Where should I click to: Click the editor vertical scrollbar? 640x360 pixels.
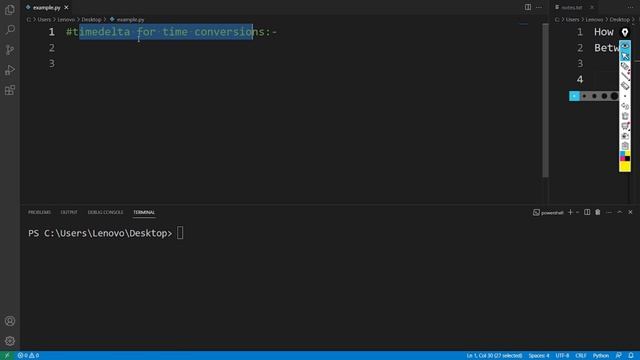[x=545, y=100]
